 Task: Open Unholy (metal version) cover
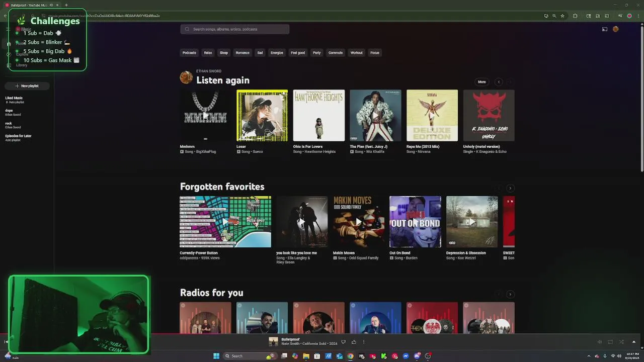489,116
